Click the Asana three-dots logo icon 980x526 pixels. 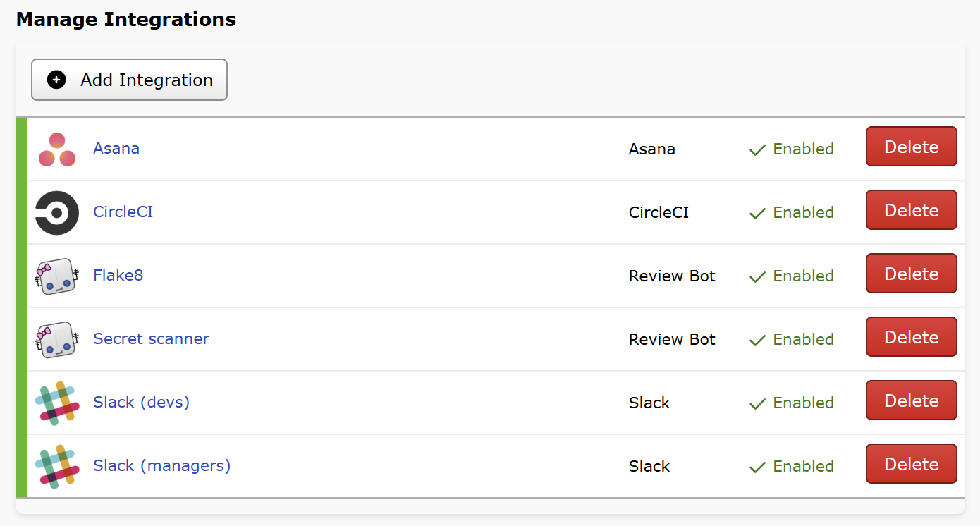(56, 148)
